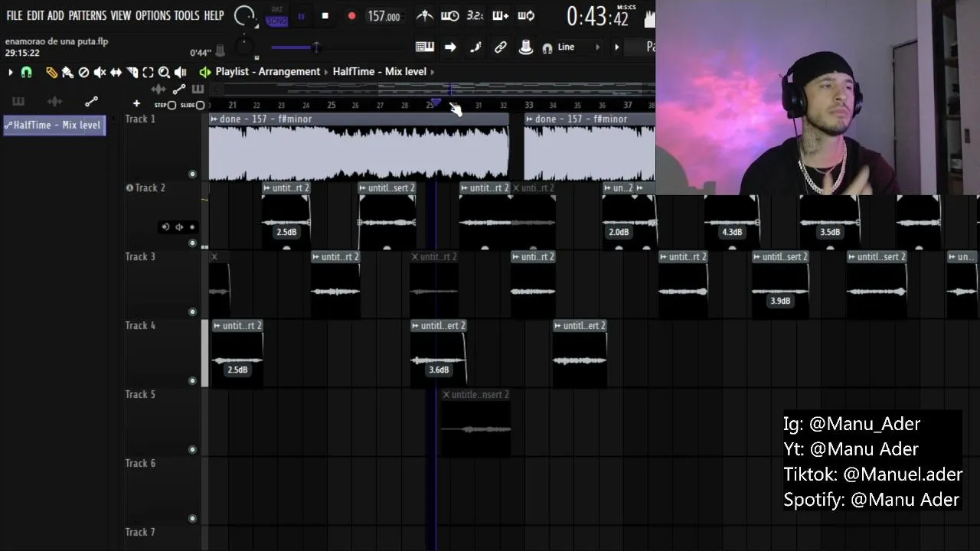Select the playback scrub speaker tool
Viewport: 980px width, 551px height.
click(x=181, y=73)
